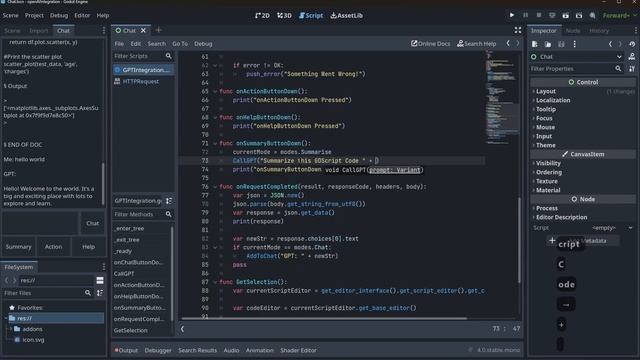Open the Shader Editor panel
The image size is (640, 360).
(298, 350)
